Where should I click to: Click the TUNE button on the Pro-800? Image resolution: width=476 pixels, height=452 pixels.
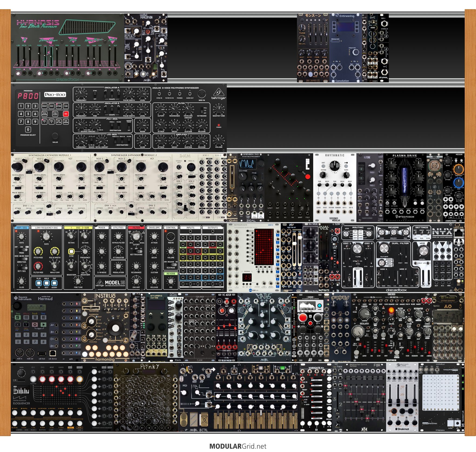pyautogui.click(x=66, y=106)
